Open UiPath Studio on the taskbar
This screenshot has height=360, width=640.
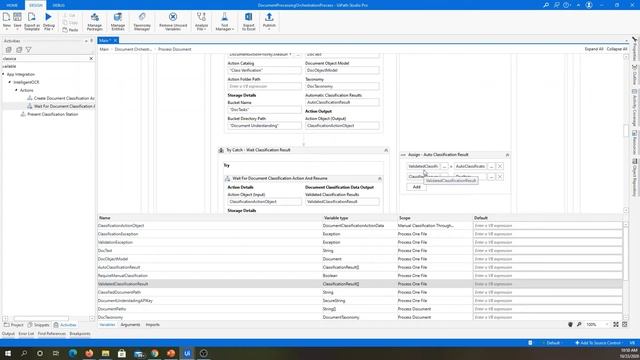point(187,353)
